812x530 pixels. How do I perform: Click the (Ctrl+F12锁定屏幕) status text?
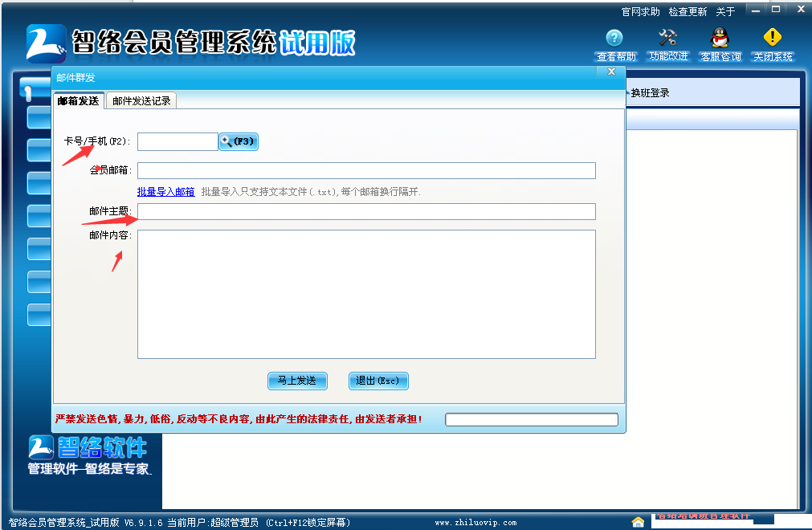coord(308,523)
